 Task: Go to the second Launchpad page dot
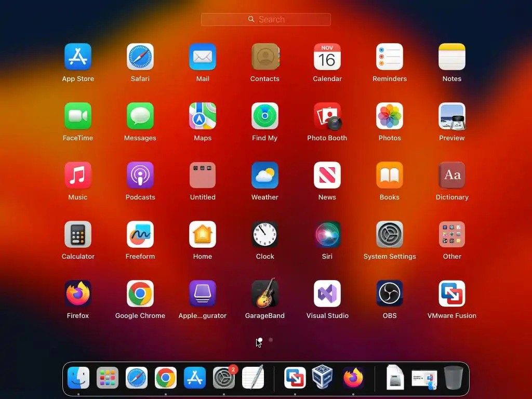point(271,340)
